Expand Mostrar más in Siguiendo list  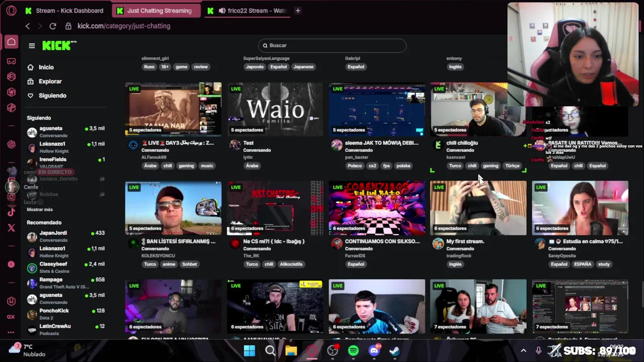[x=40, y=209]
